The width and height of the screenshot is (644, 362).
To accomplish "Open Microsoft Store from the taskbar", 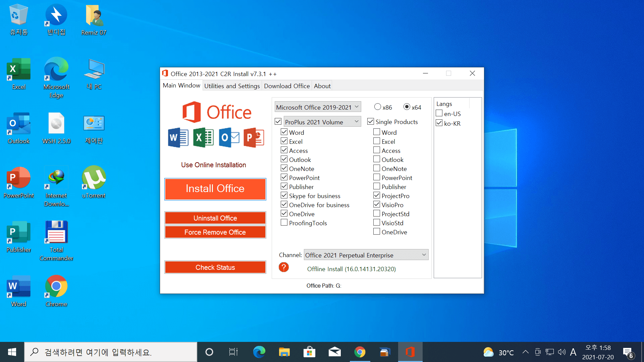I will click(x=309, y=352).
